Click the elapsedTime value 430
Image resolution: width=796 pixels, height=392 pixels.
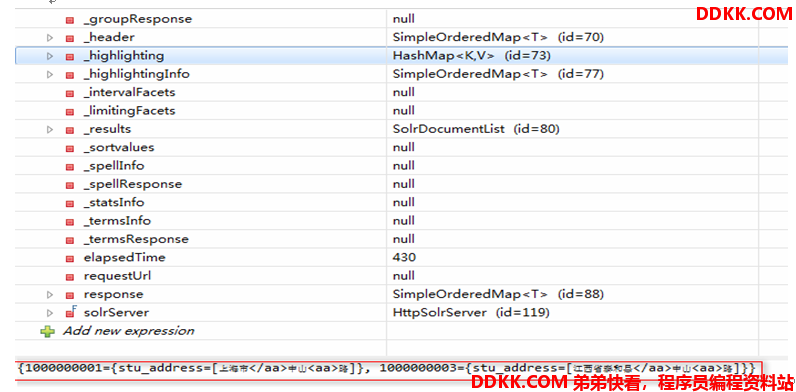[x=404, y=257]
